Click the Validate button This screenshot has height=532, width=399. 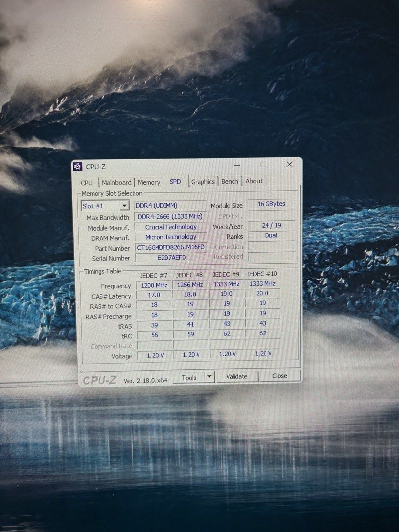tap(237, 377)
